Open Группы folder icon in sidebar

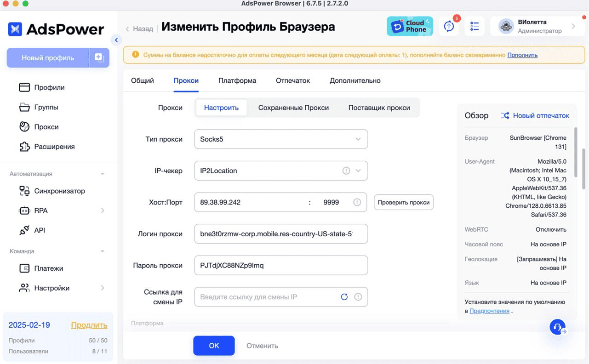tap(24, 107)
